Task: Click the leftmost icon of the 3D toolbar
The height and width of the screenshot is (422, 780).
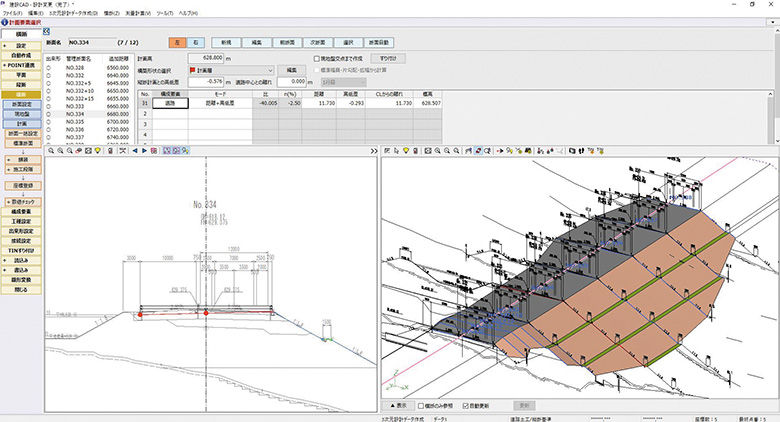Action: point(387,150)
